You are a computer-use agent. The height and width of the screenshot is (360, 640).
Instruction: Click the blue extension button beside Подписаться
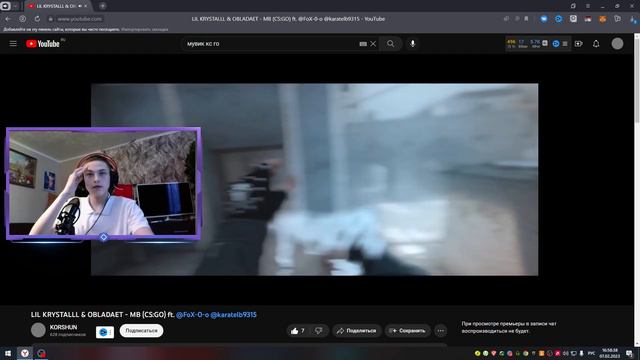click(x=104, y=332)
